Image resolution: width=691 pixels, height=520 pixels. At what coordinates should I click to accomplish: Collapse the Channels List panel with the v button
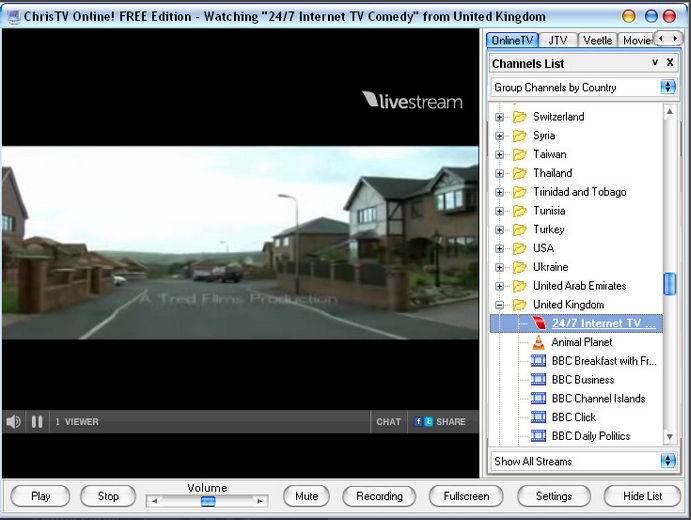655,63
